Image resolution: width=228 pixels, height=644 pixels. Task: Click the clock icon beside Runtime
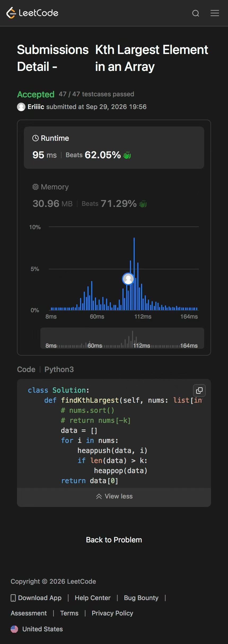tap(36, 138)
